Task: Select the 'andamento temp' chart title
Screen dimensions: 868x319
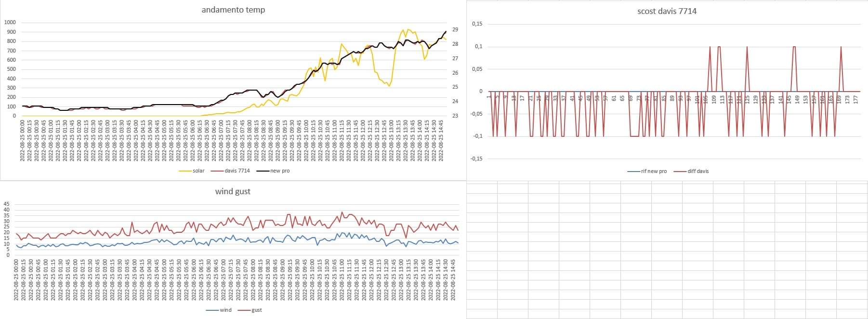Action: tap(233, 10)
